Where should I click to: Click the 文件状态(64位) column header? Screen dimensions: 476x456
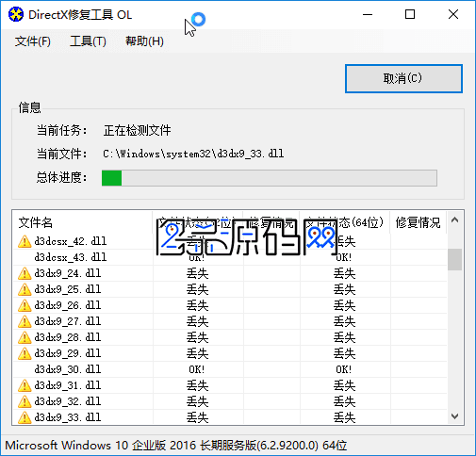click(x=345, y=222)
